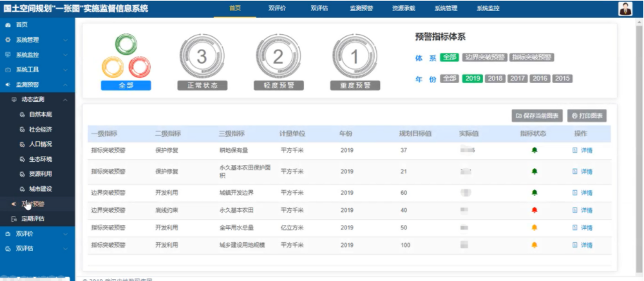Switch to the 双评估 top tab

tap(319, 8)
